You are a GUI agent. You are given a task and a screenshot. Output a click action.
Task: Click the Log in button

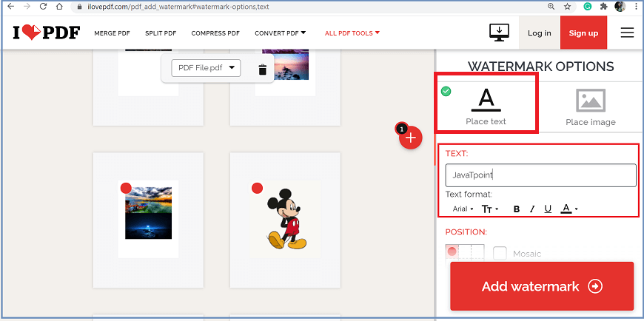click(540, 33)
